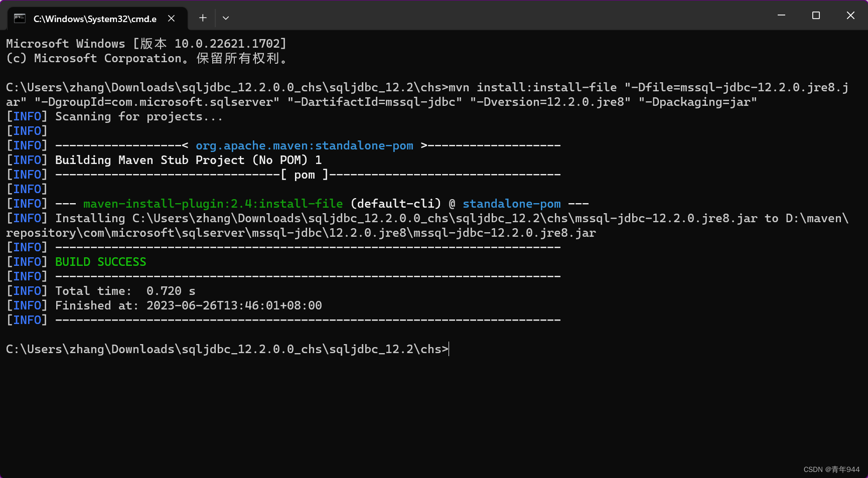
Task: Open the tab list dropdown chevron
Action: (225, 18)
